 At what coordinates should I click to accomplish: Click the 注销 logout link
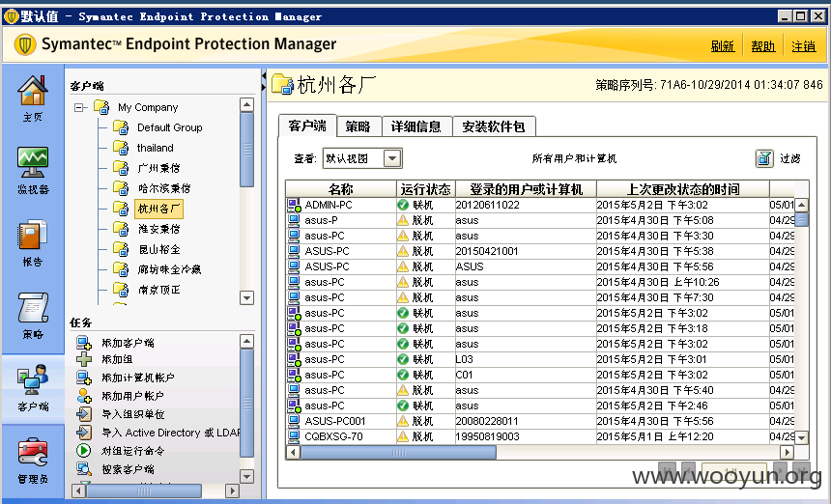pos(803,46)
